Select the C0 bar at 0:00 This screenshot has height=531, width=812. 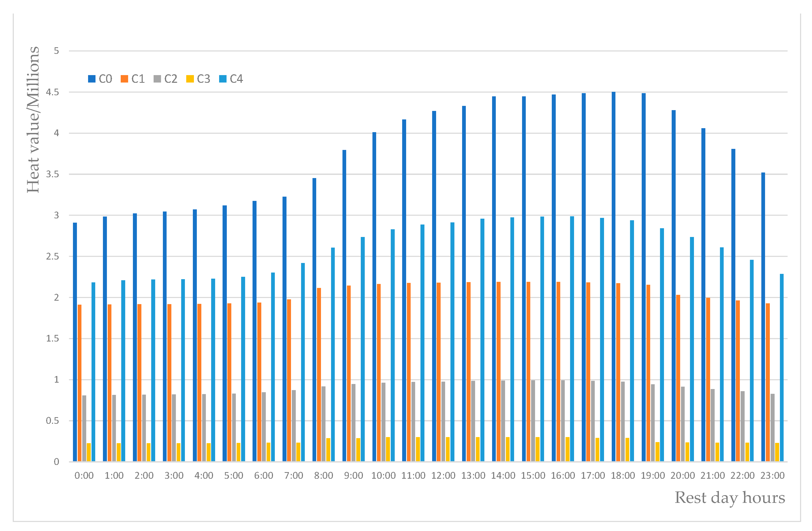75,342
